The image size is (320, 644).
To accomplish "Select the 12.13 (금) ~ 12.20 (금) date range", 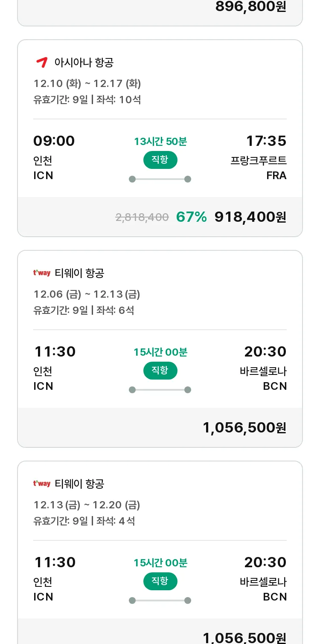I will (x=87, y=505).
